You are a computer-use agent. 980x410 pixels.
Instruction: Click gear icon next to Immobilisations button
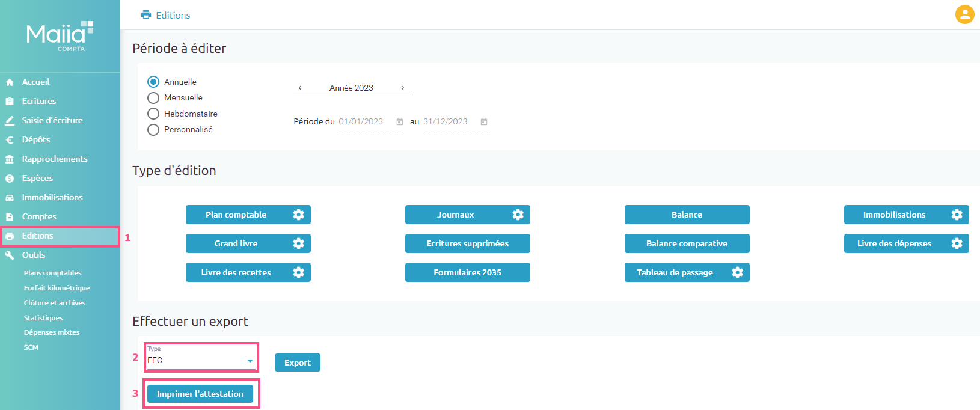pyautogui.click(x=957, y=215)
